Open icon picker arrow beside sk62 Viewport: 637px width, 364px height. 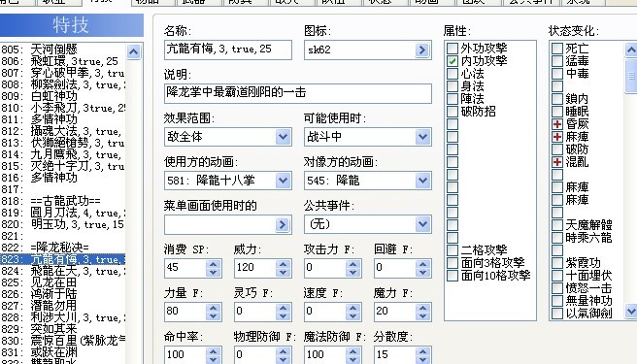click(422, 50)
